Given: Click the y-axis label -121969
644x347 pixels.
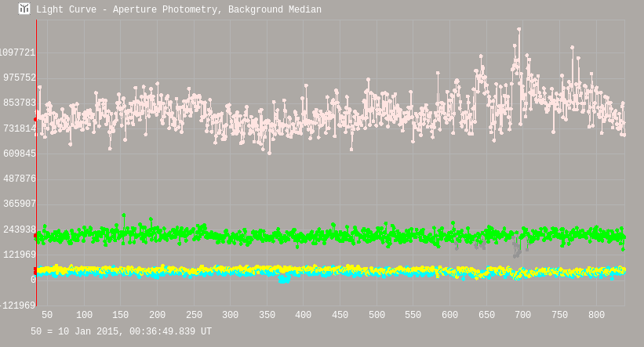Looking at the screenshot, I should point(17,305).
